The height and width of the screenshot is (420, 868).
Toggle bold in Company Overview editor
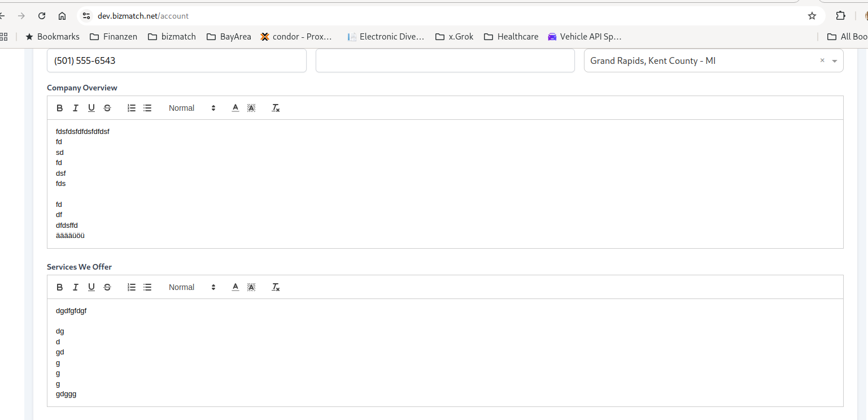point(60,108)
